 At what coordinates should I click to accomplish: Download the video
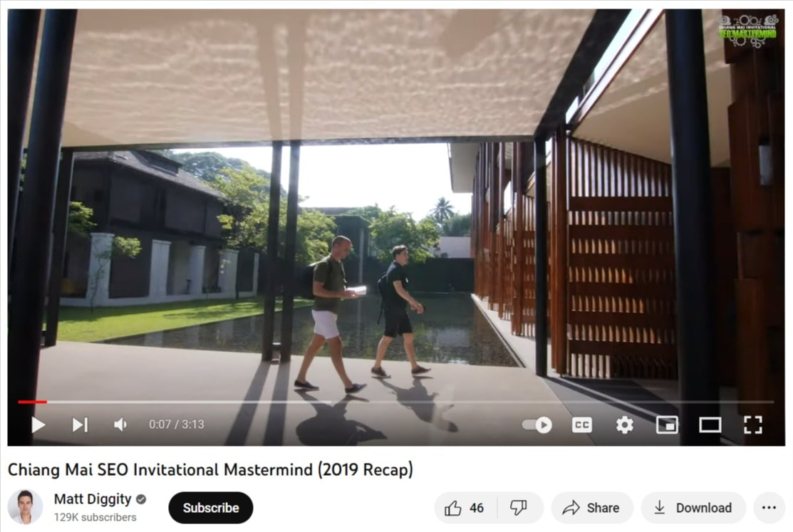[x=693, y=508]
